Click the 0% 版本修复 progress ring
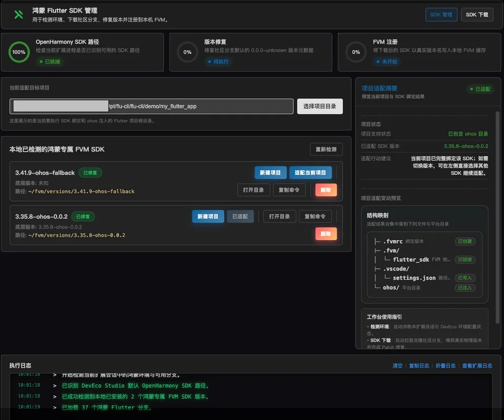Screen dimensions: 504x420 click(187, 52)
